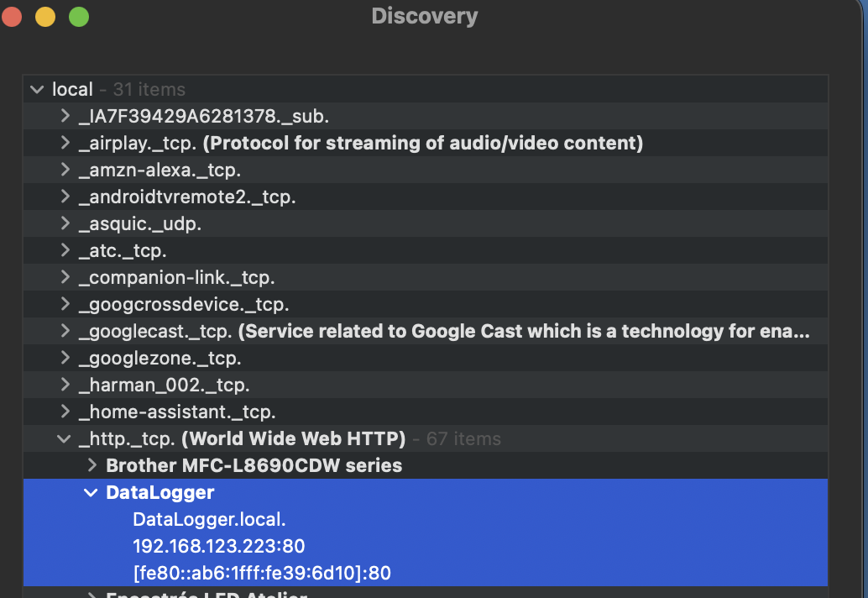Image resolution: width=868 pixels, height=598 pixels.
Task: Expand the _amzn-alexa._tcp. entry
Action: (65, 170)
